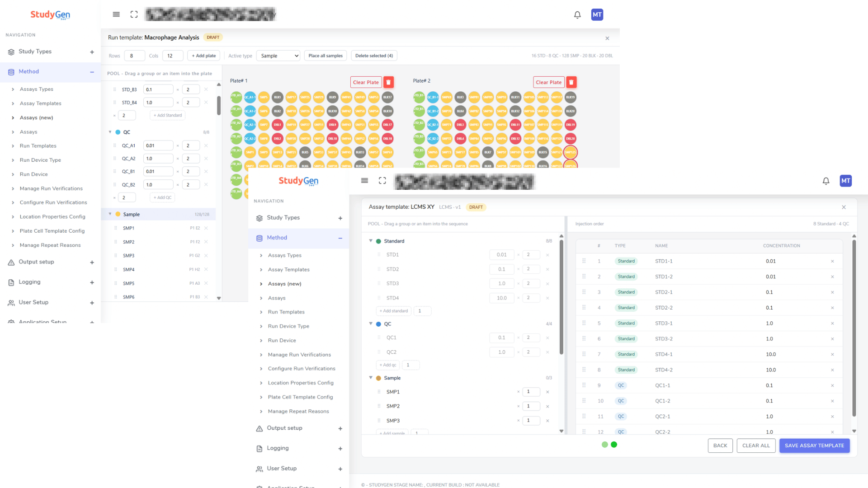This screenshot has width=868, height=488.
Task: Click STD_B3 concentration field 0.1
Action: coord(158,89)
